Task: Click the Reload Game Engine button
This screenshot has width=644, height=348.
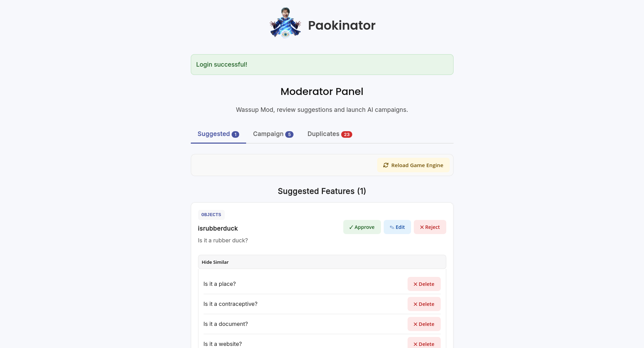Action: [413, 165]
